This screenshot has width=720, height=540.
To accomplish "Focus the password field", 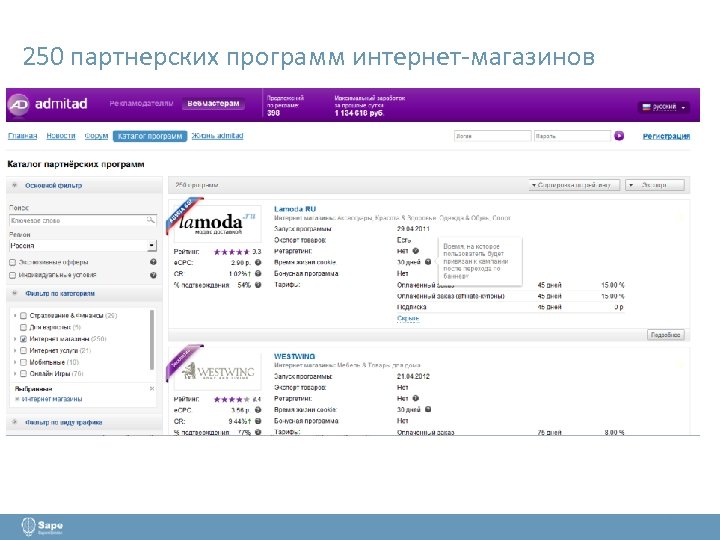I will click(572, 136).
